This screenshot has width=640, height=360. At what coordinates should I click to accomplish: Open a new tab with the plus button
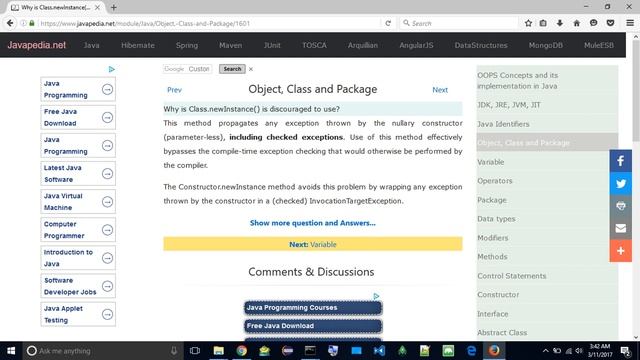tap(114, 7)
